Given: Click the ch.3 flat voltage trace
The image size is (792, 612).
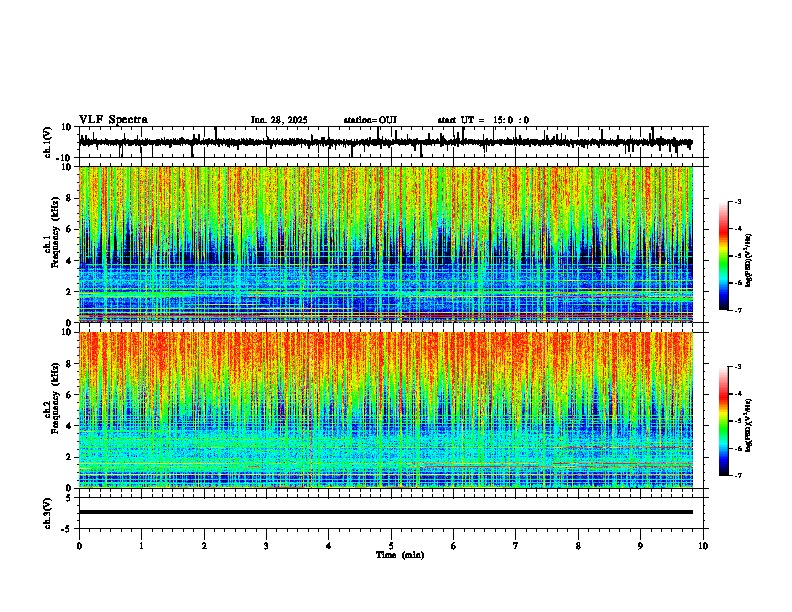Looking at the screenshot, I should point(385,512).
